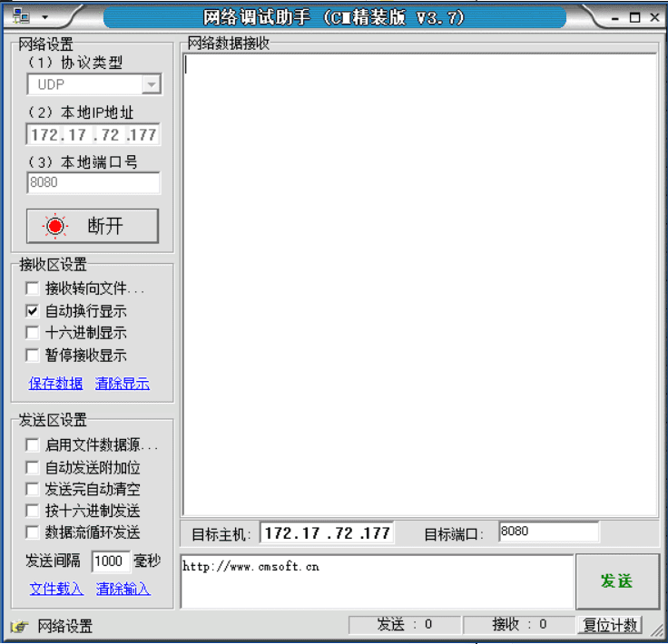Click the 发送 : 0 counter
668x644 pixels.
pyautogui.click(x=405, y=624)
